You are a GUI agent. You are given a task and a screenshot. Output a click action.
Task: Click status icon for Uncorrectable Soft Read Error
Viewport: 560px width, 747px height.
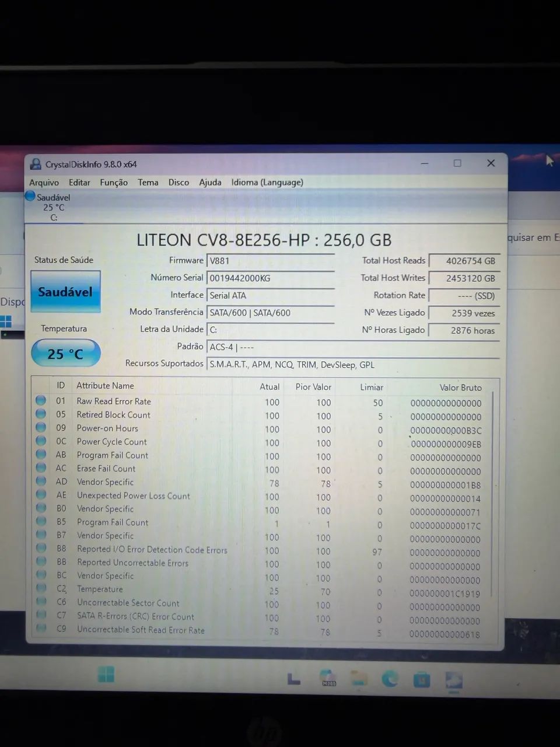(x=41, y=629)
